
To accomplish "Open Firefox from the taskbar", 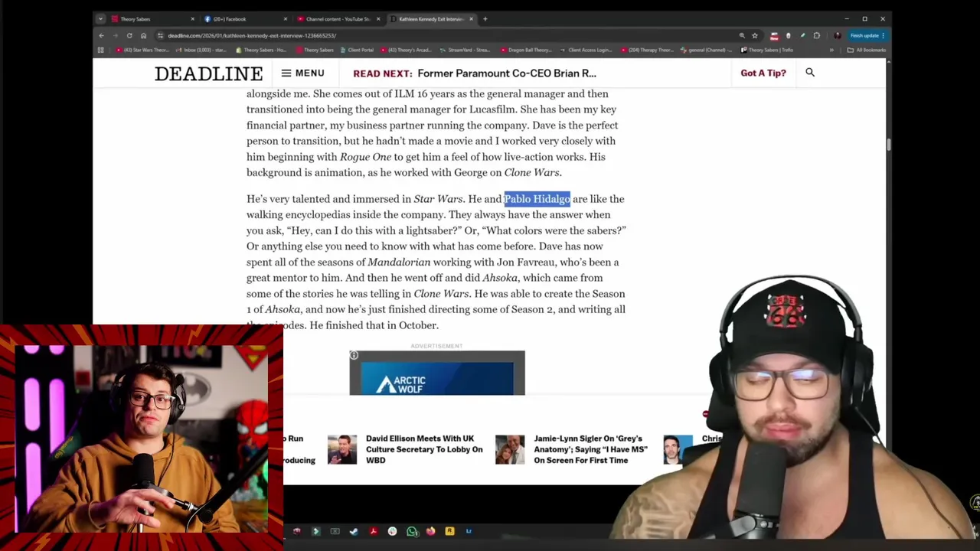I will [x=431, y=531].
